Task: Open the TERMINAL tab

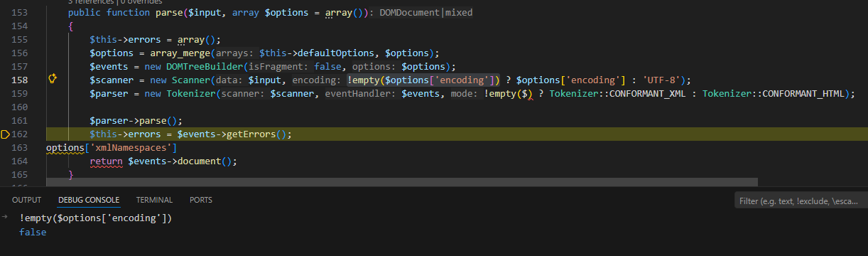Action: pos(154,200)
